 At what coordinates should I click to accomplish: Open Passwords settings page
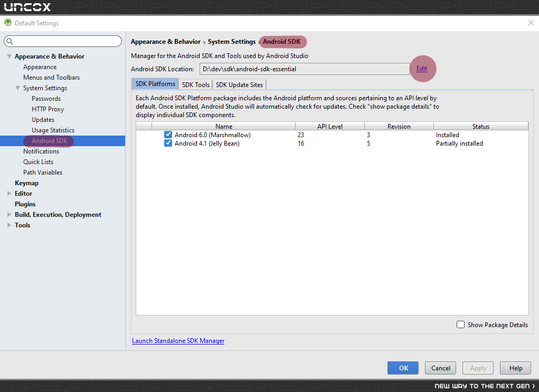coord(46,99)
